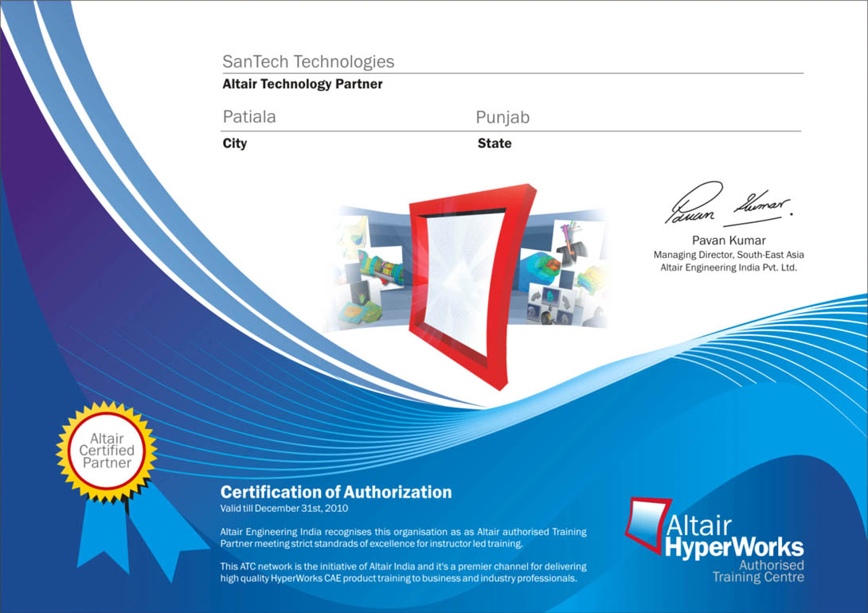
Task: Click the paragraph starting 'Altair Engineering India recognises'
Action: click(404, 537)
